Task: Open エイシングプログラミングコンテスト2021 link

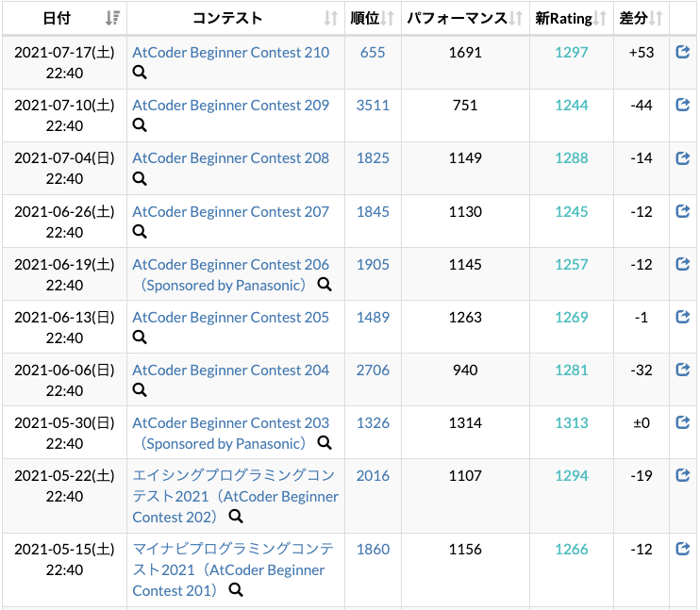Action: coord(235,496)
